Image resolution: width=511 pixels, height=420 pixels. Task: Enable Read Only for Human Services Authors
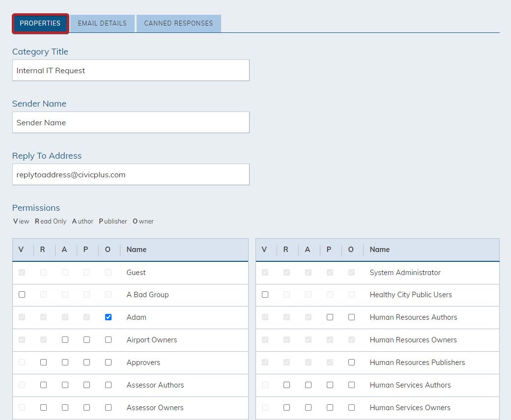click(286, 385)
